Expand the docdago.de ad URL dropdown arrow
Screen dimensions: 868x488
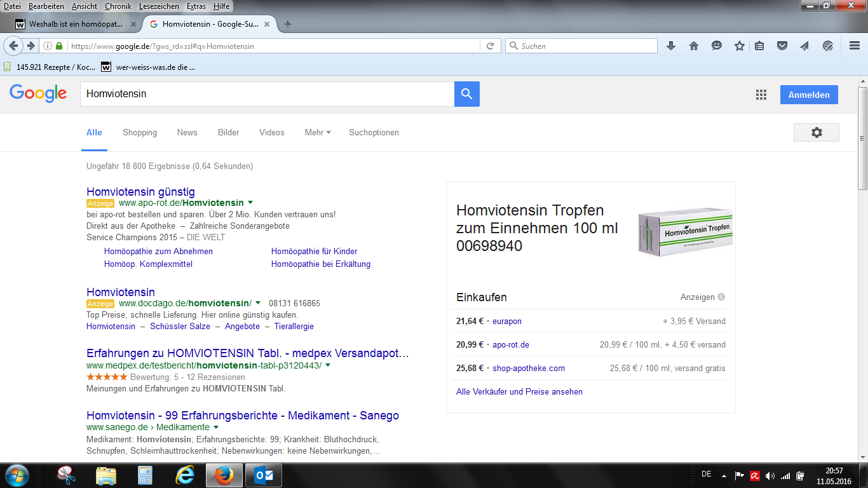click(x=258, y=303)
